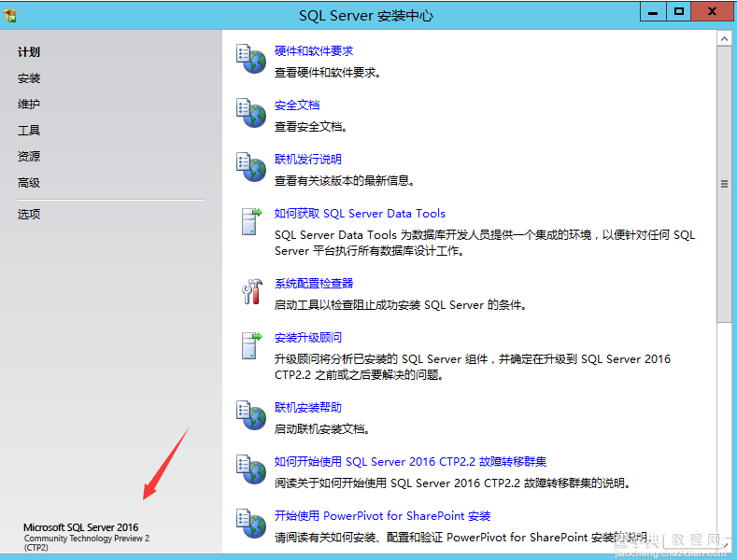Click the globe icon beside 联机安装帮助
737x560 pixels.
(x=251, y=415)
